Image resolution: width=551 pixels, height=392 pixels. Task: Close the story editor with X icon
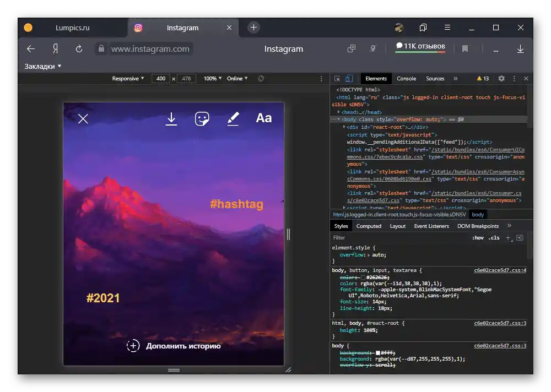click(83, 119)
